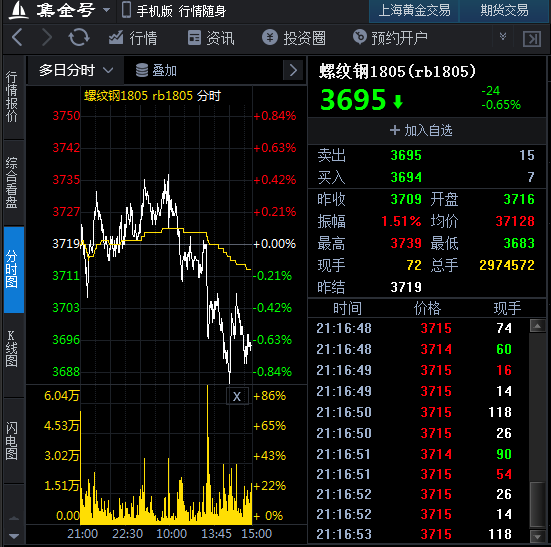Close volume pane with X button
The image size is (551, 547).
(x=237, y=397)
